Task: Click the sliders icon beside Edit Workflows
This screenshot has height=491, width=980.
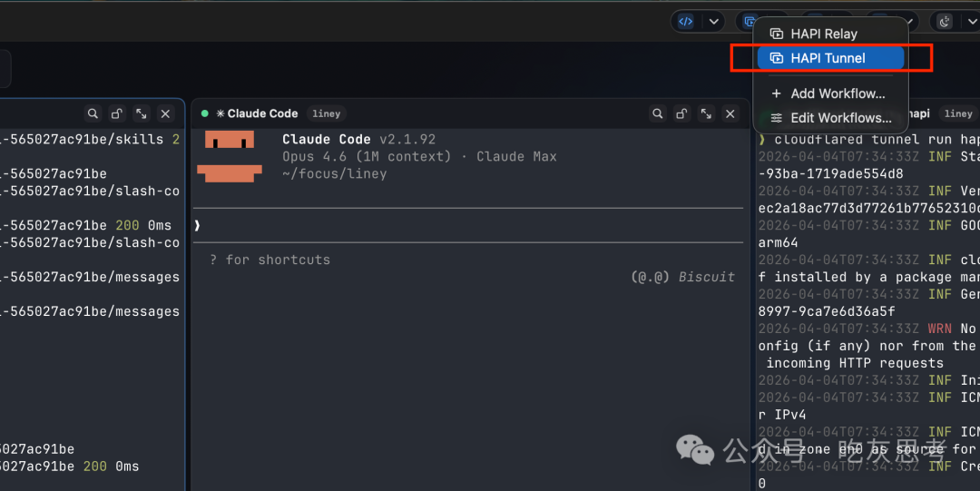Action: 776,118
